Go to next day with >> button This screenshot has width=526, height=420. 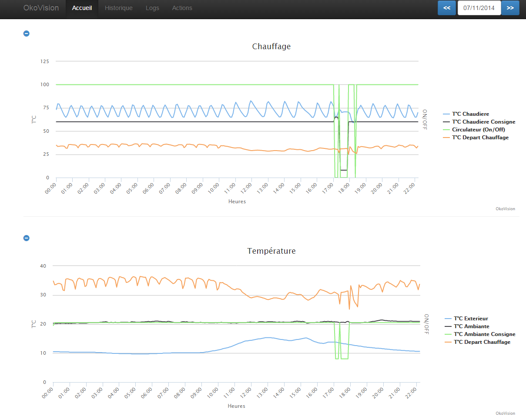pyautogui.click(x=510, y=8)
